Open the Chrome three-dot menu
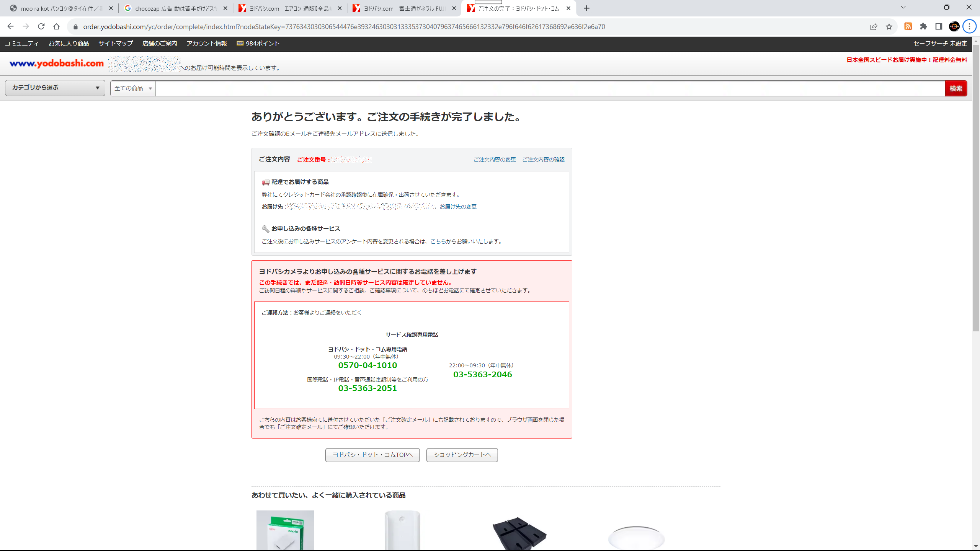This screenshot has width=980, height=551. click(969, 26)
